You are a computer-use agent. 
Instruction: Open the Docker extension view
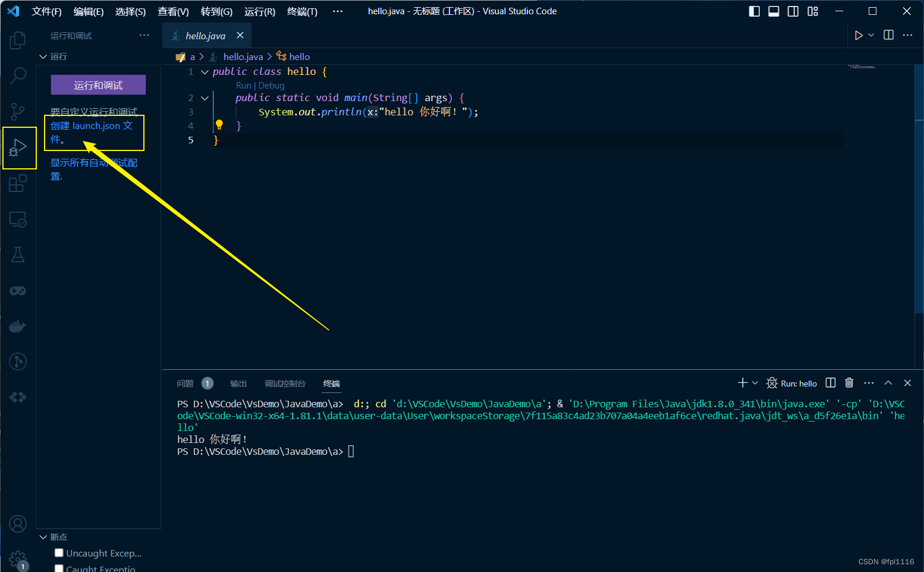coord(17,326)
